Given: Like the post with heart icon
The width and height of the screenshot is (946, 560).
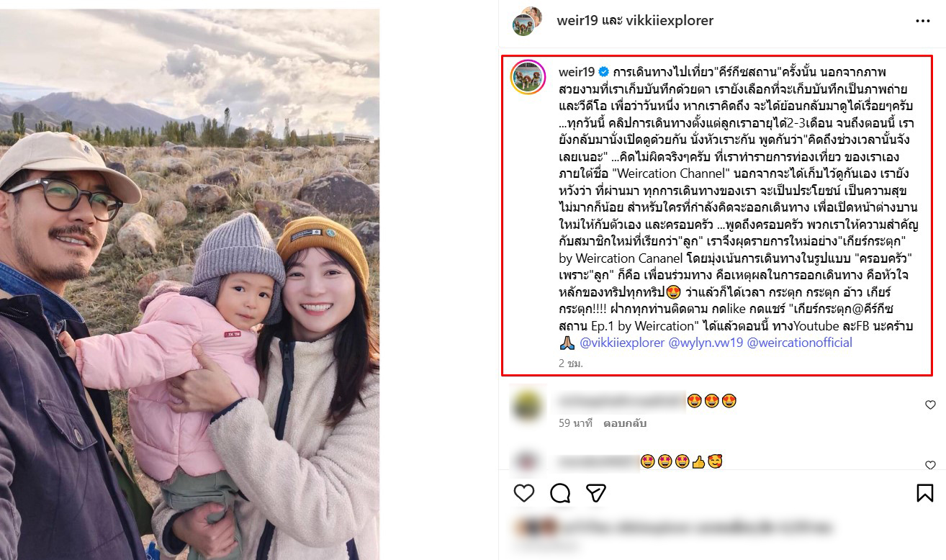Looking at the screenshot, I should click(524, 493).
